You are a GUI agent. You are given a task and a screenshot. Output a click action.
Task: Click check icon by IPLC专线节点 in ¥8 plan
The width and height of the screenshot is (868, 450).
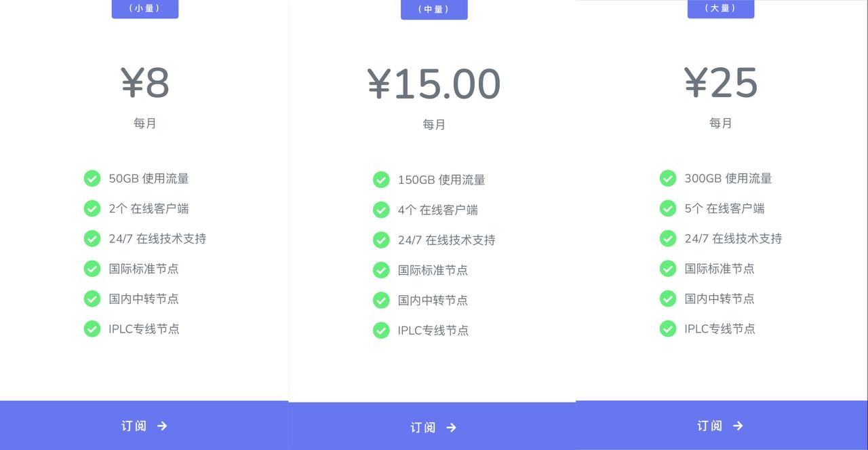92,329
